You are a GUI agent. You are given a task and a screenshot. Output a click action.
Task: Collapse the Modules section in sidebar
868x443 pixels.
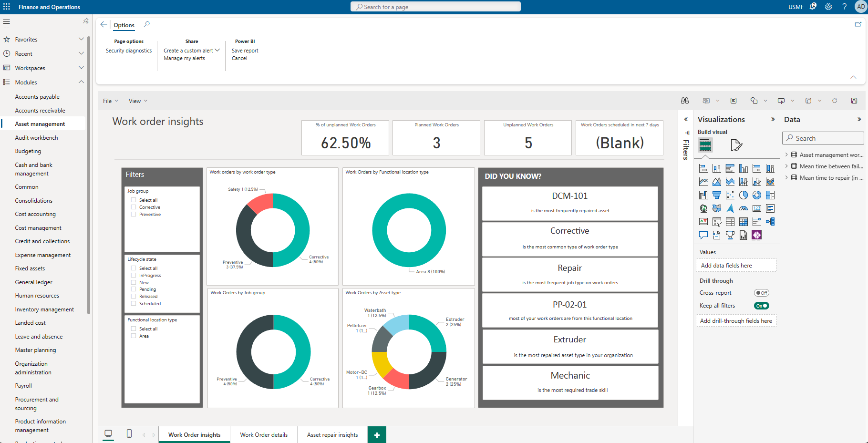pyautogui.click(x=81, y=82)
